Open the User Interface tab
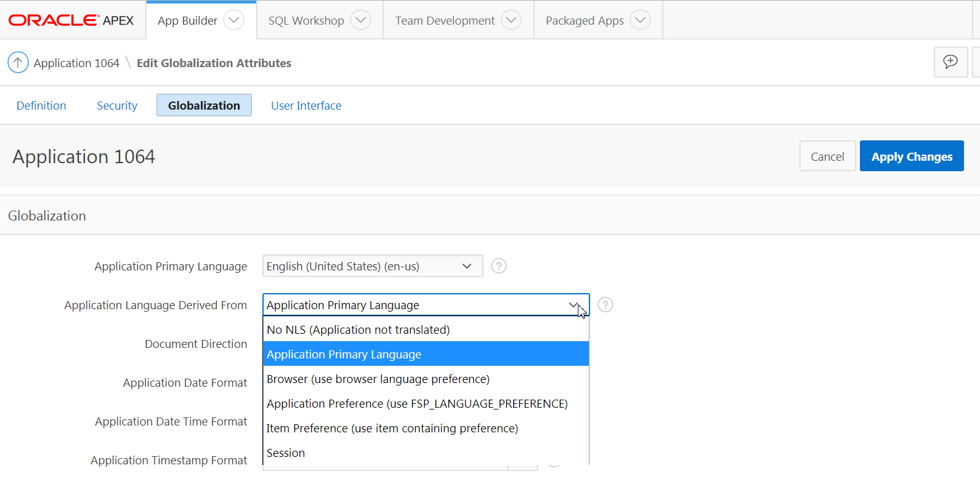The width and height of the screenshot is (980, 484). coord(306,105)
